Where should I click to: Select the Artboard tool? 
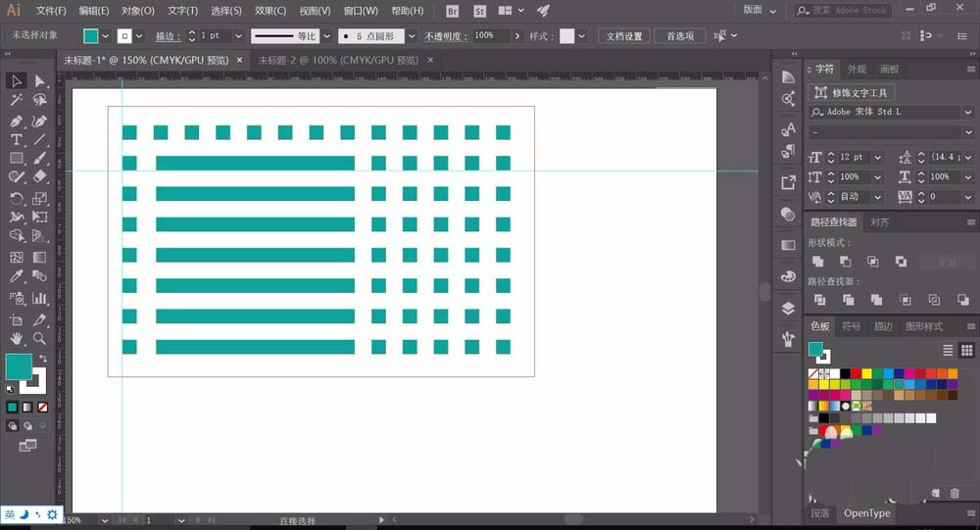point(17,320)
